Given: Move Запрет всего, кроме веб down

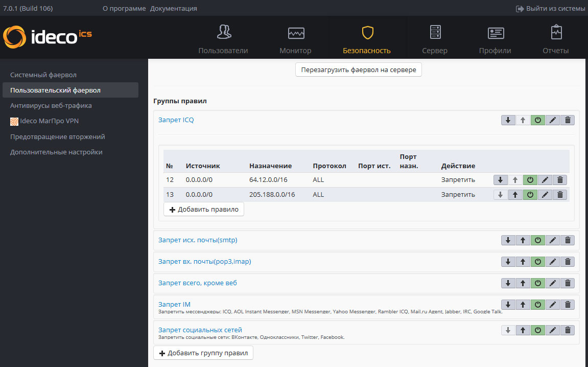Looking at the screenshot, I should (x=508, y=283).
